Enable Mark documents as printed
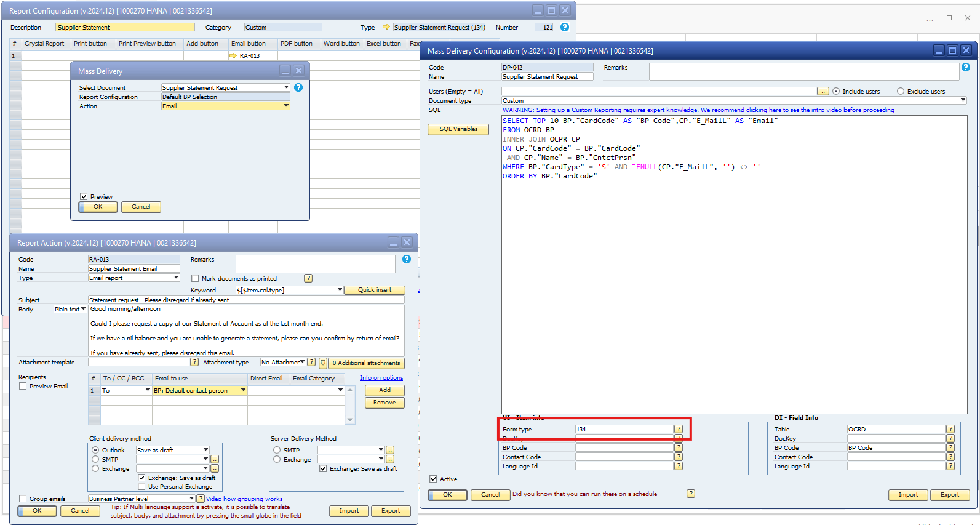The image size is (980, 525). [195, 278]
